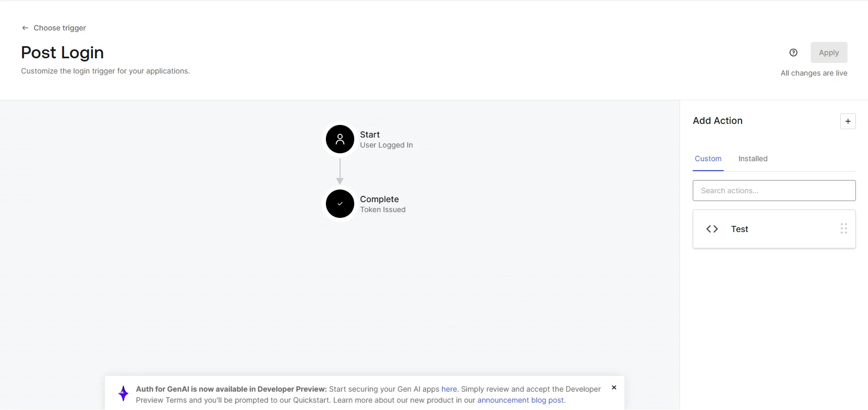Click the User Logged In label on Start node
Viewport: 868px width, 410px height.
tap(387, 145)
